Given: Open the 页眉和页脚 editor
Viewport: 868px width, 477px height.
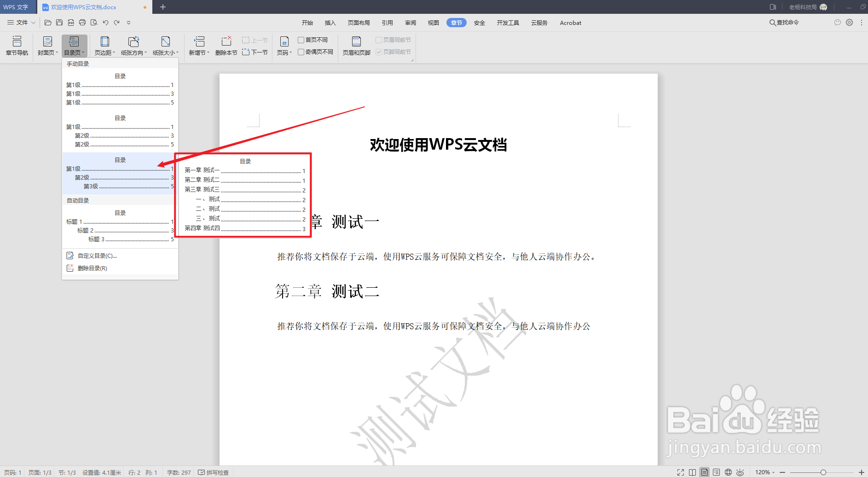Looking at the screenshot, I should 356,46.
